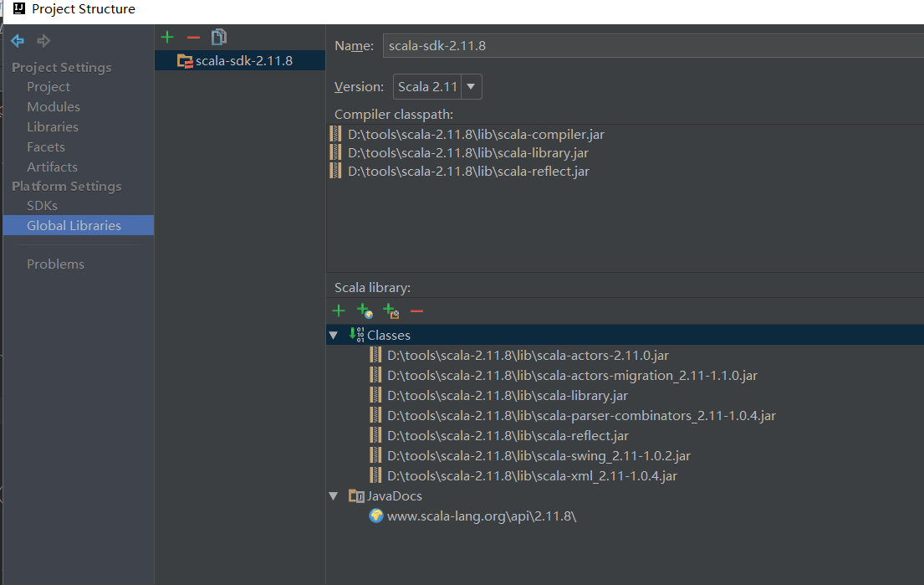The width and height of the screenshot is (924, 585).
Task: Specify documentation URL with globe plus icon
Action: click(365, 311)
